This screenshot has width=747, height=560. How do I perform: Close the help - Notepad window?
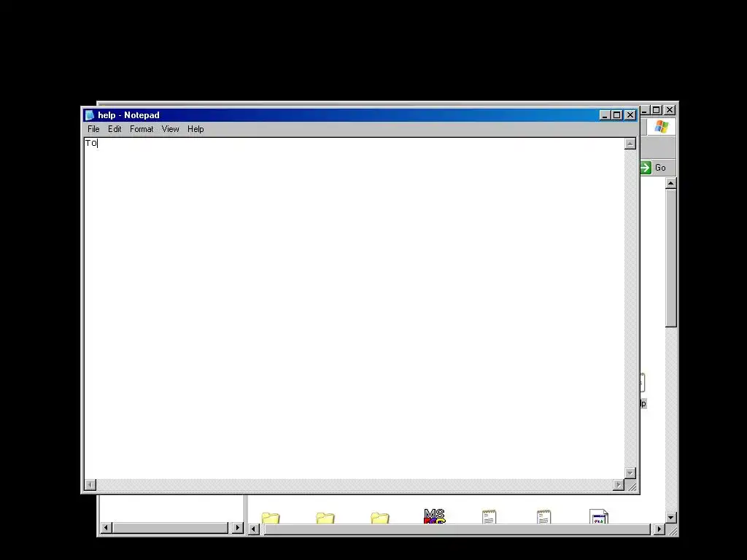click(630, 115)
